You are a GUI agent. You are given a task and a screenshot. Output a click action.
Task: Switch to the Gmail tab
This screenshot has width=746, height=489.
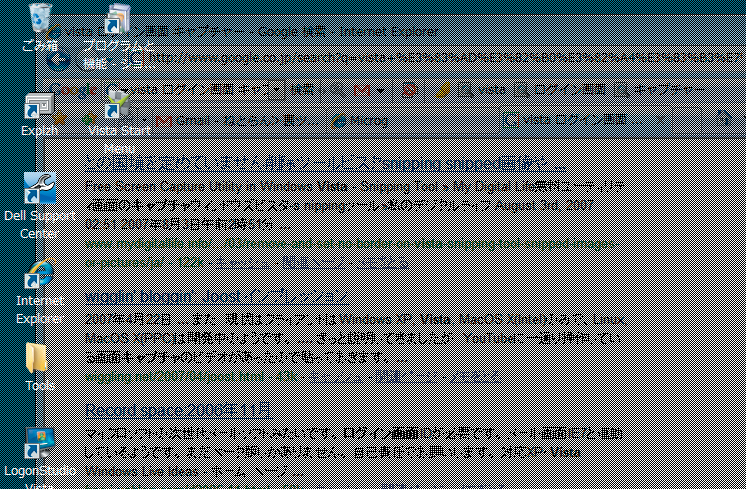239,121
